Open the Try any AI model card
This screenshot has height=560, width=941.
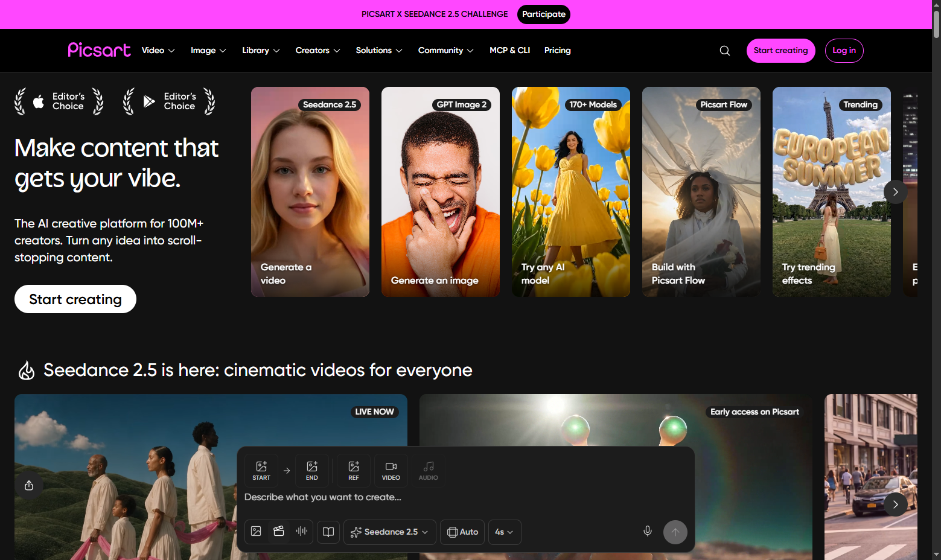pyautogui.click(x=571, y=192)
